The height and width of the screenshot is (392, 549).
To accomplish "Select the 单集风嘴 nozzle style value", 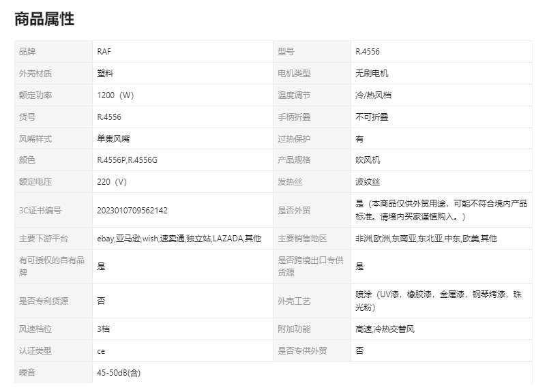I will click(113, 138).
